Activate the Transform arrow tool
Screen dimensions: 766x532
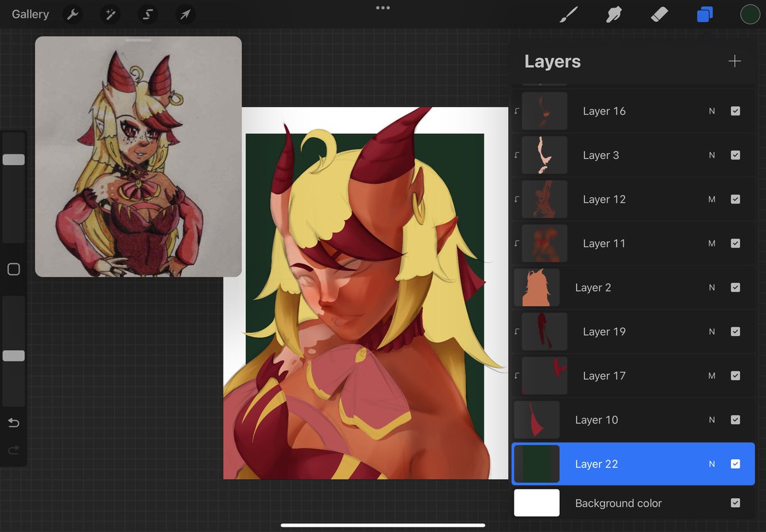(x=185, y=14)
